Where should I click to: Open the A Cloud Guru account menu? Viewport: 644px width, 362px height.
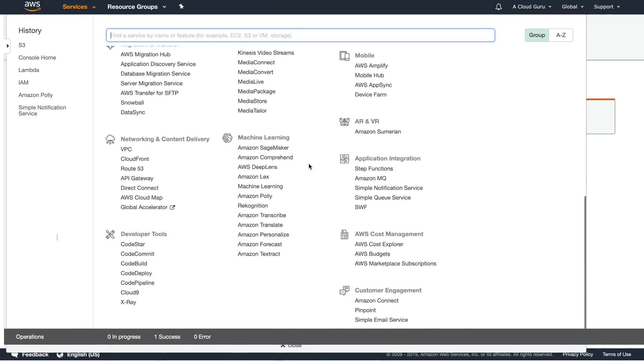pos(532,7)
